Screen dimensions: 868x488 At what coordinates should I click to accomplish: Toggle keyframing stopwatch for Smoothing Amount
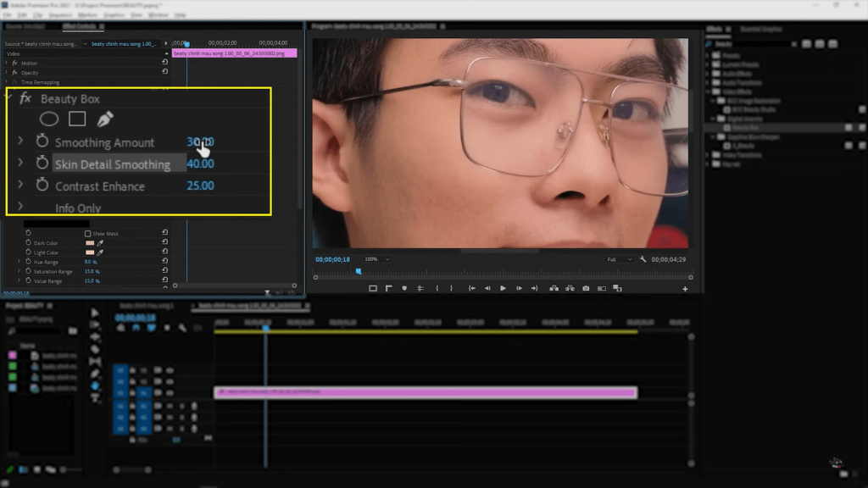(42, 141)
